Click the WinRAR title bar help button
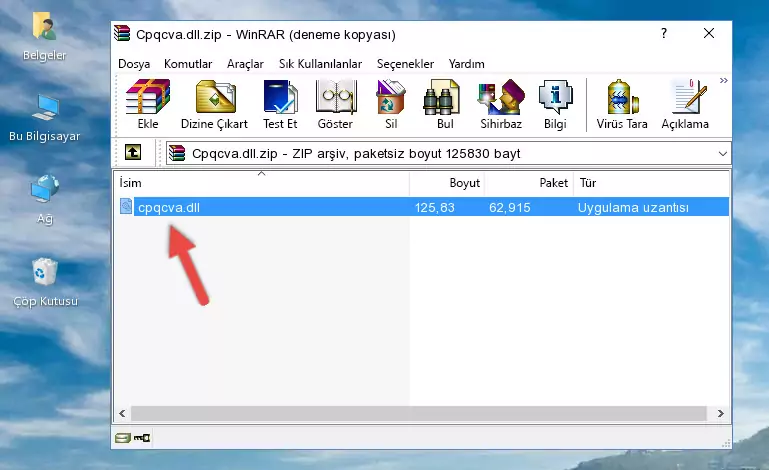The height and width of the screenshot is (470, 769). tap(664, 33)
